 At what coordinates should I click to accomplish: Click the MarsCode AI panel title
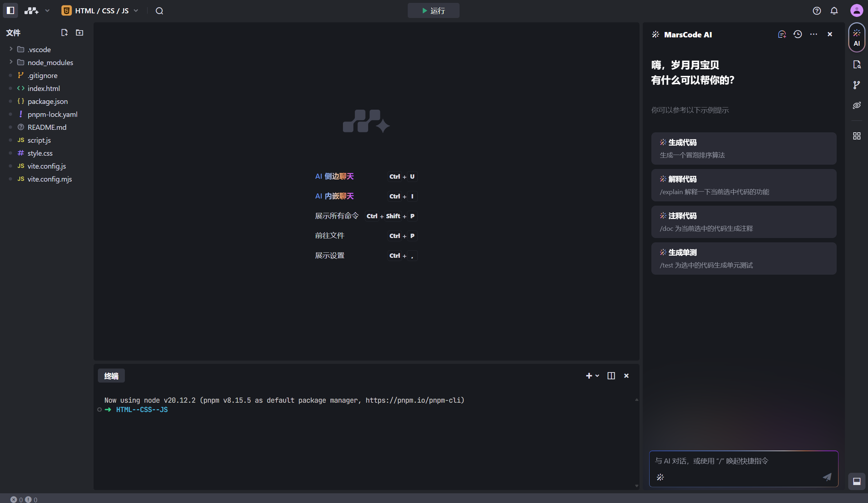(688, 35)
